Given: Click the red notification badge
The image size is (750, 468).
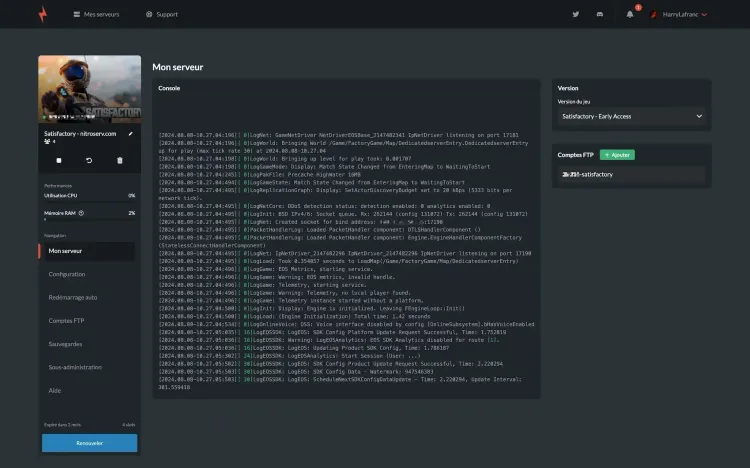Looking at the screenshot, I should point(638,7).
